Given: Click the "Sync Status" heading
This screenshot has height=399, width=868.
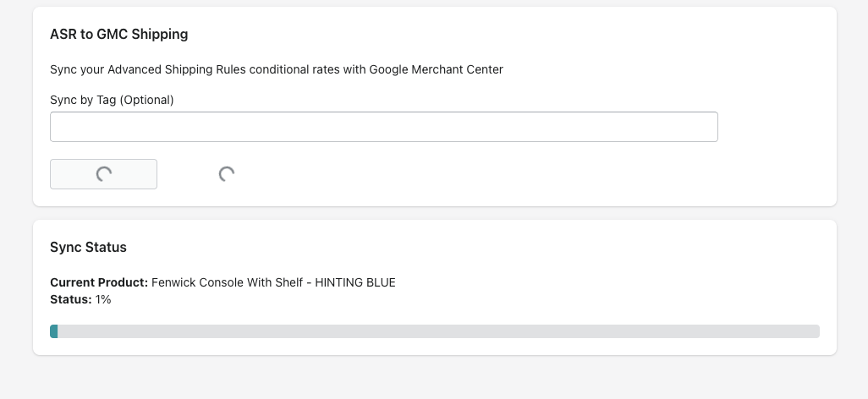Looking at the screenshot, I should click(x=88, y=248).
